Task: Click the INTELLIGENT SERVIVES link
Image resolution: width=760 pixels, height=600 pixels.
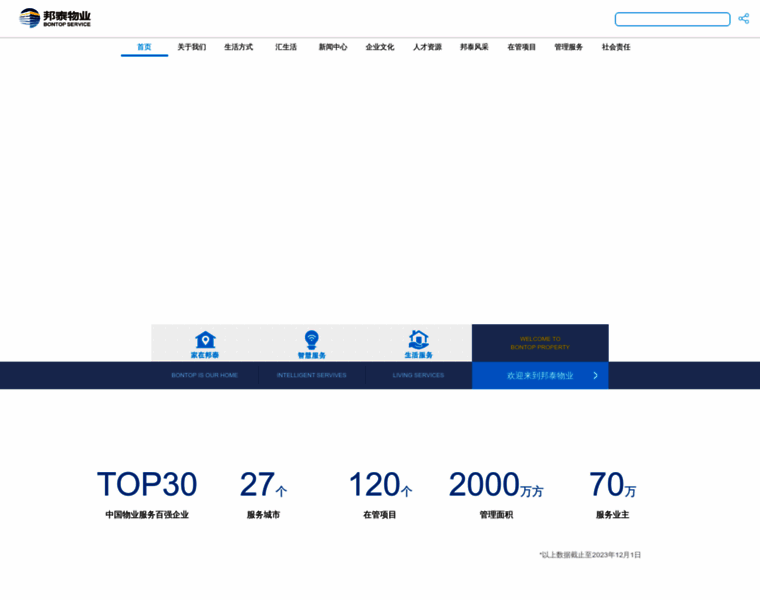Action: (x=312, y=375)
